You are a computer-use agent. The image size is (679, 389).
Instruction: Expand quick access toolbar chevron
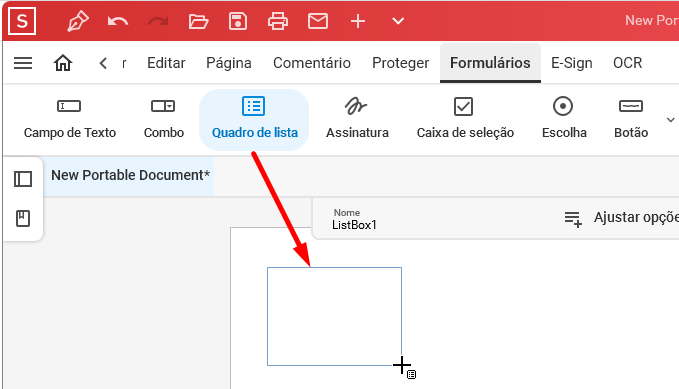pos(398,21)
